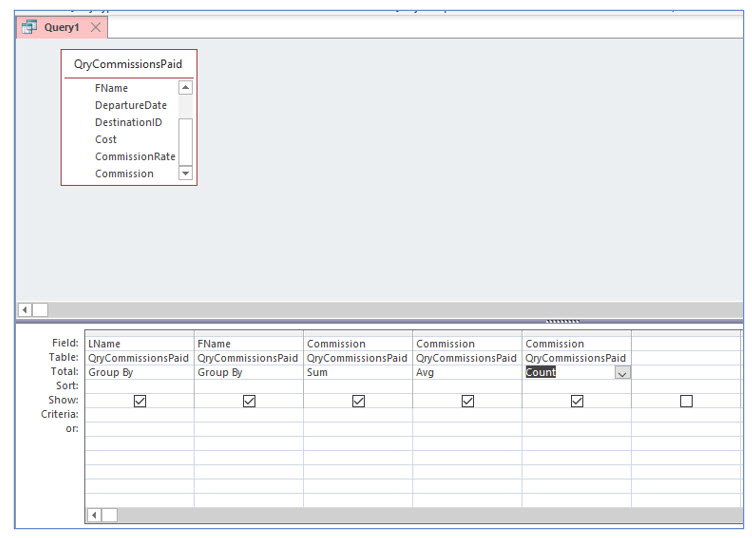Click the Sort cell under LName

click(x=140, y=386)
